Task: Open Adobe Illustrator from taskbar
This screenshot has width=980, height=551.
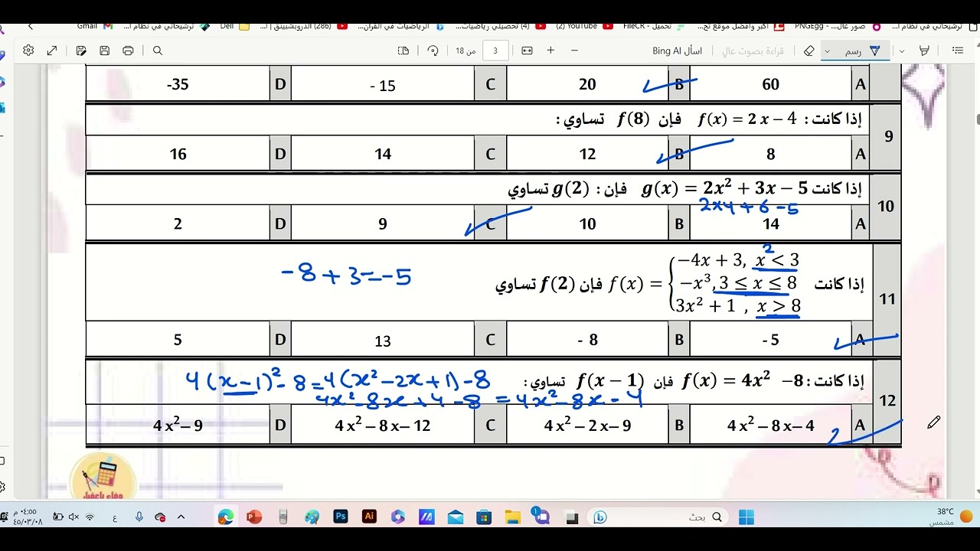Action: [x=369, y=517]
